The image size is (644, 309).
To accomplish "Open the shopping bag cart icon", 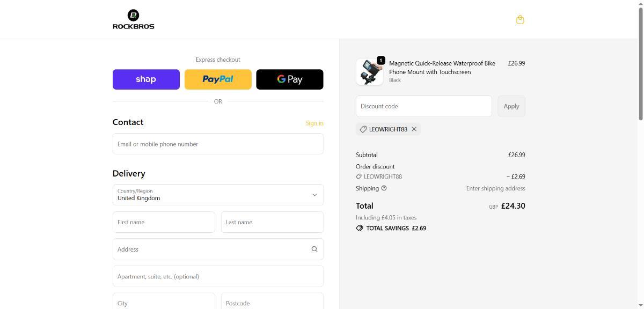I will click(x=519, y=20).
